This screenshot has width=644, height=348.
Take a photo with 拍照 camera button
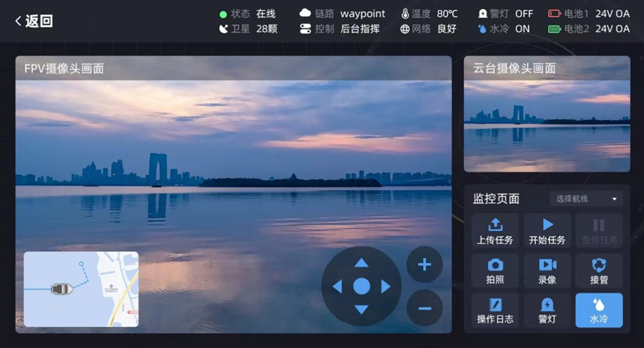click(x=495, y=271)
